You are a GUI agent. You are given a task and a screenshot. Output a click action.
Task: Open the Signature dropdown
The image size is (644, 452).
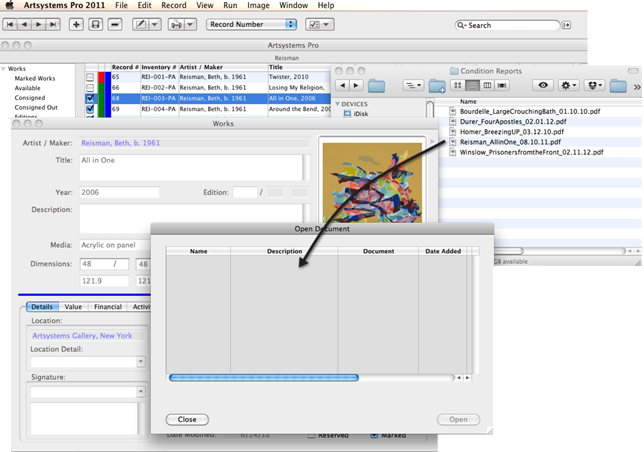point(141,392)
